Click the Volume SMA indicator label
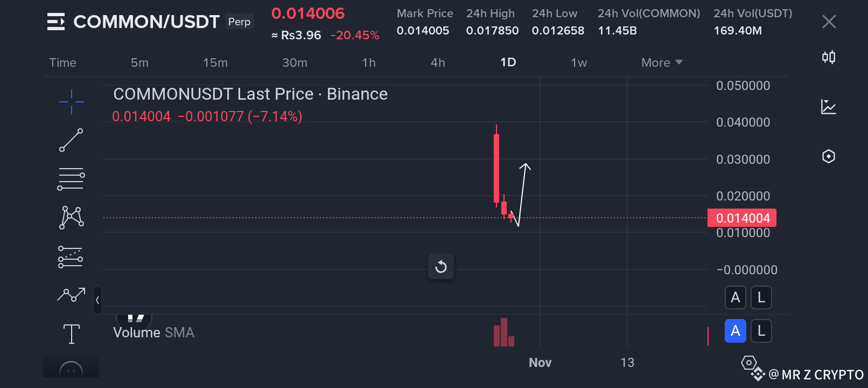868x388 pixels. coord(153,332)
